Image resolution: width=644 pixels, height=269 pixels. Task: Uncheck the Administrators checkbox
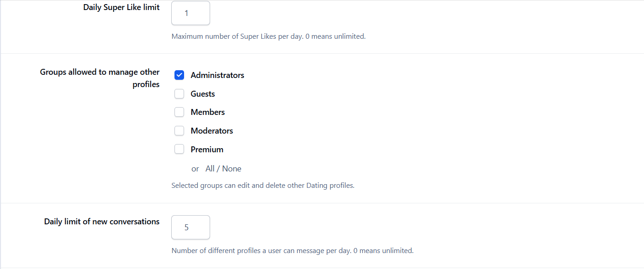click(x=179, y=75)
